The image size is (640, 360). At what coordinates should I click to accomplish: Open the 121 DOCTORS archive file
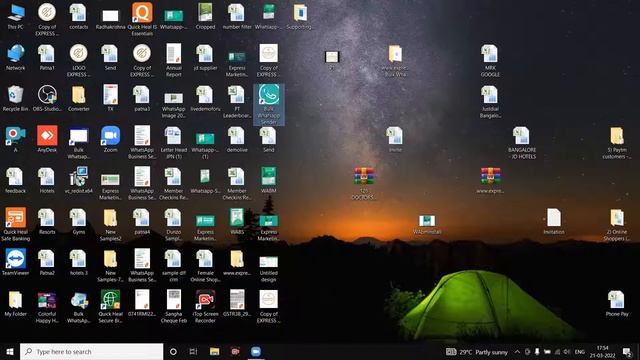[364, 183]
